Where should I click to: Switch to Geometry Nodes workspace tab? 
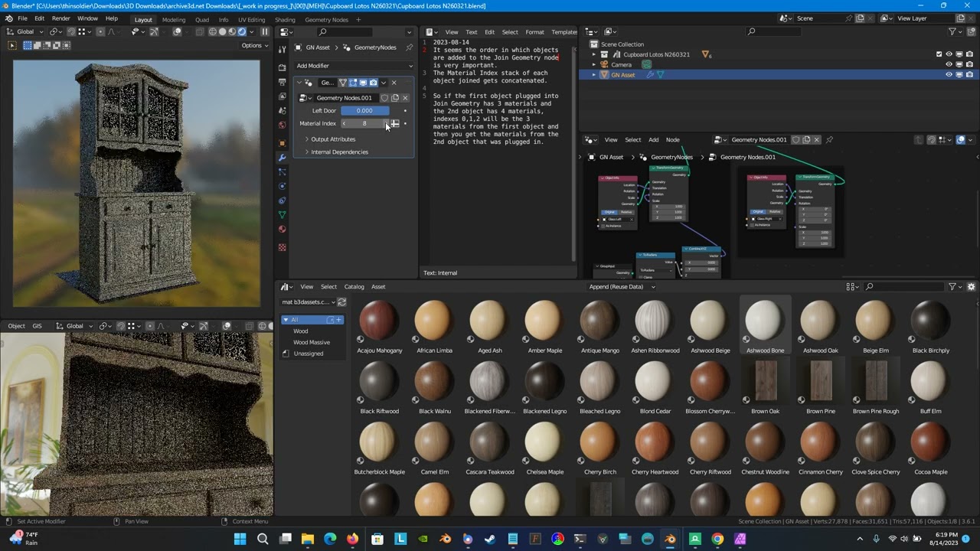(326, 19)
